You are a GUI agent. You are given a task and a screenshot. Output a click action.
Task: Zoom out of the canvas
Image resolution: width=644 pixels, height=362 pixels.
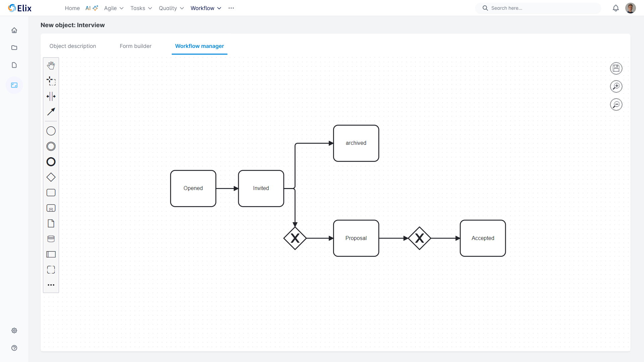pos(616,104)
